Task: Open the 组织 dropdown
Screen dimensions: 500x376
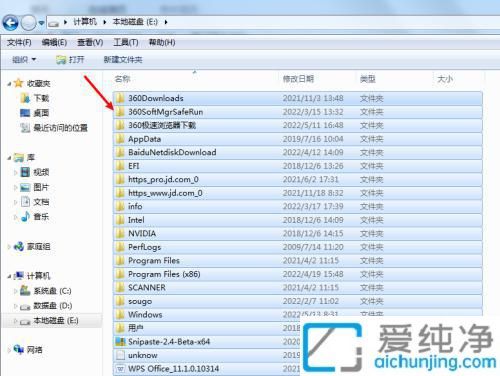Action: click(x=24, y=60)
